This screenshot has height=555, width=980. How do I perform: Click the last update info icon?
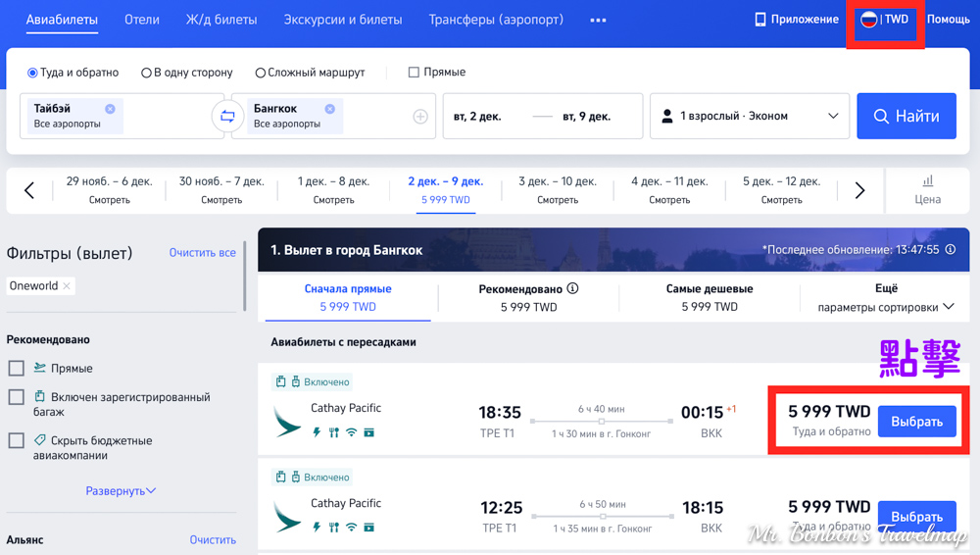[950, 250]
